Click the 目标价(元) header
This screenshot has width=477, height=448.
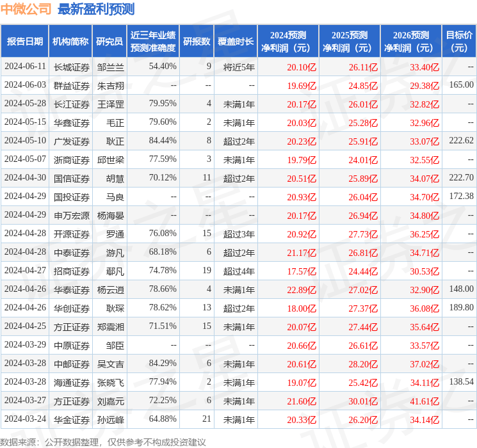(459, 42)
